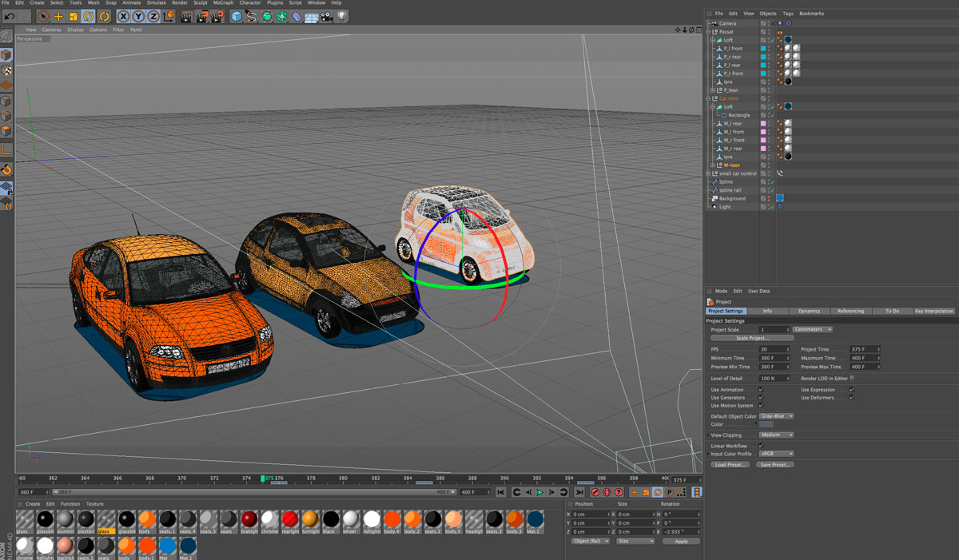This screenshot has height=560, width=959.
Task: Open the Object (Rel) dropdown
Action: 591,541
